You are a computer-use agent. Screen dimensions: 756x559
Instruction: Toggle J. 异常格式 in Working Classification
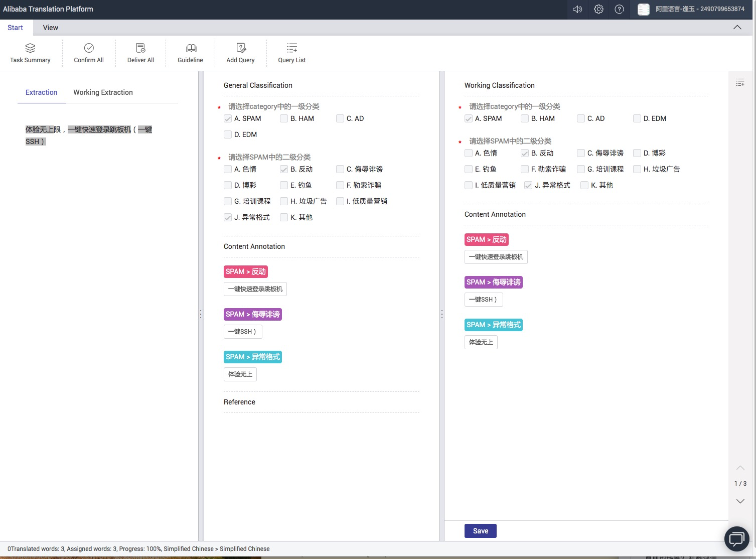tap(528, 185)
